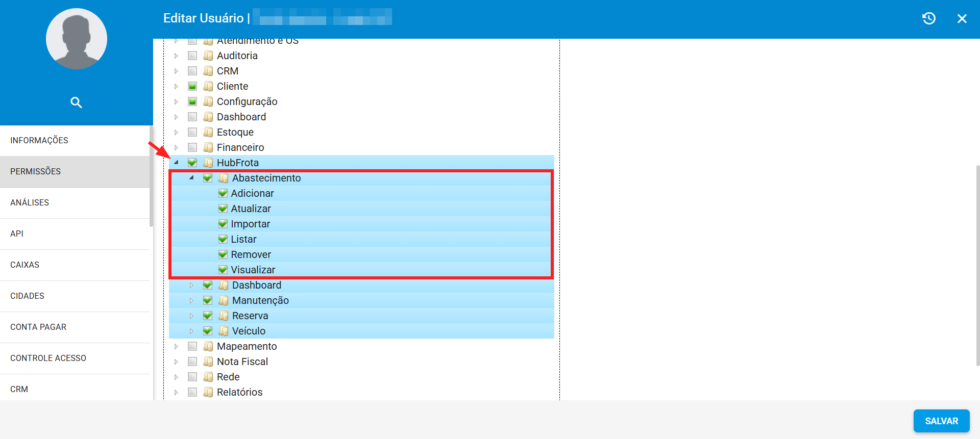980x439 pixels.
Task: Click the Financeiro folder icon
Action: pos(208,147)
